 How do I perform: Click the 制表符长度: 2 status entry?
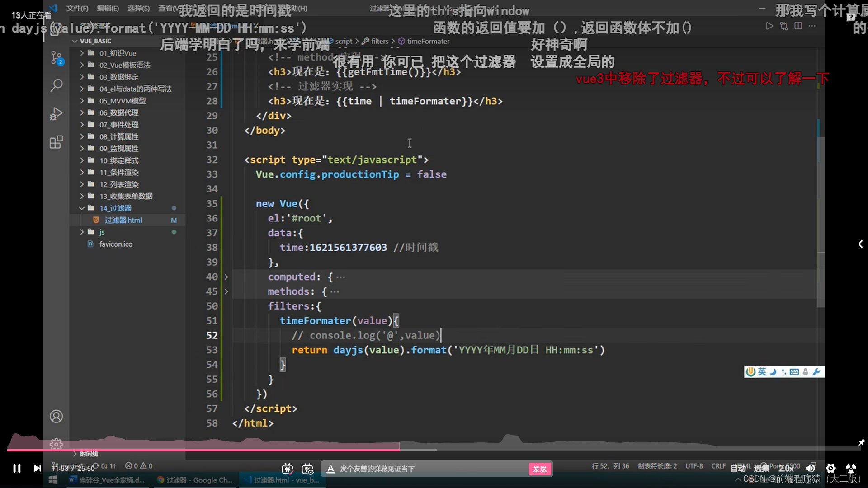[x=657, y=466]
